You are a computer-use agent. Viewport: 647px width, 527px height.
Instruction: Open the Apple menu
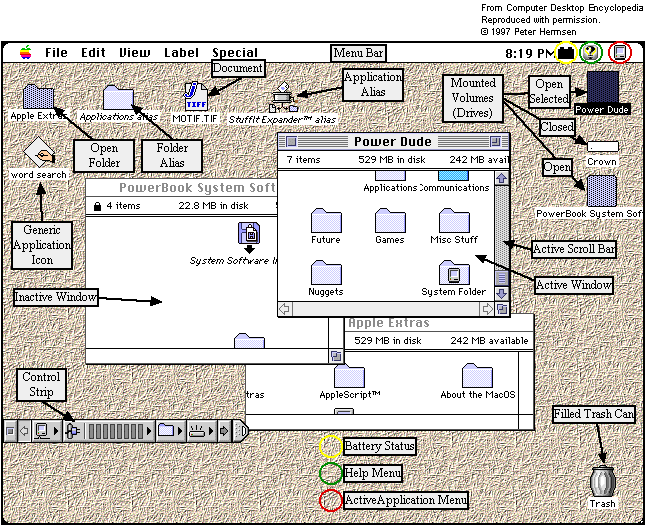26,53
